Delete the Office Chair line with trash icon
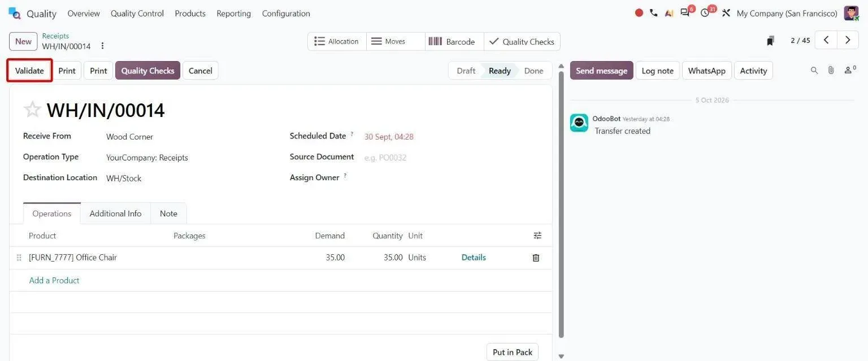This screenshot has height=361, width=868. click(536, 258)
